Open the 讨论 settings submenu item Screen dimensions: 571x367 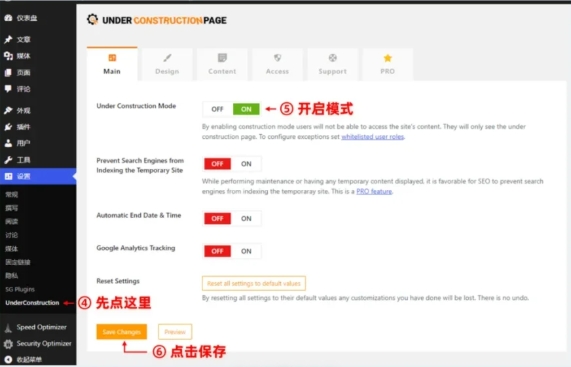tap(12, 235)
